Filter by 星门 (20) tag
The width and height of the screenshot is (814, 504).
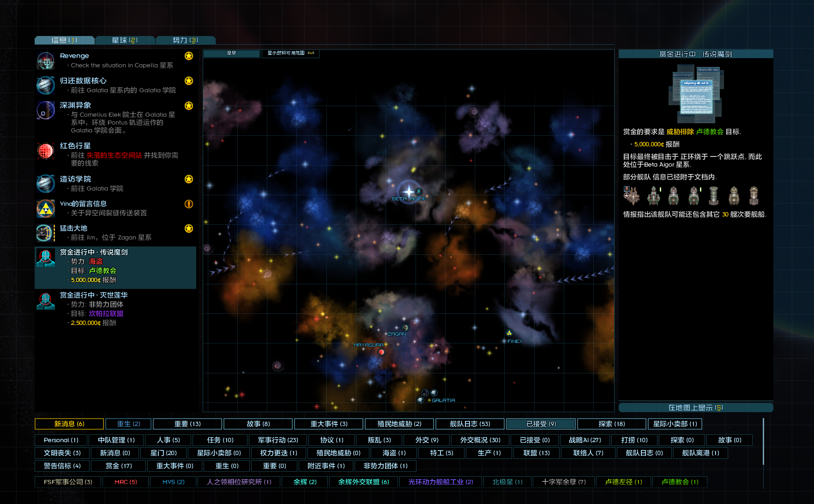pos(163,453)
